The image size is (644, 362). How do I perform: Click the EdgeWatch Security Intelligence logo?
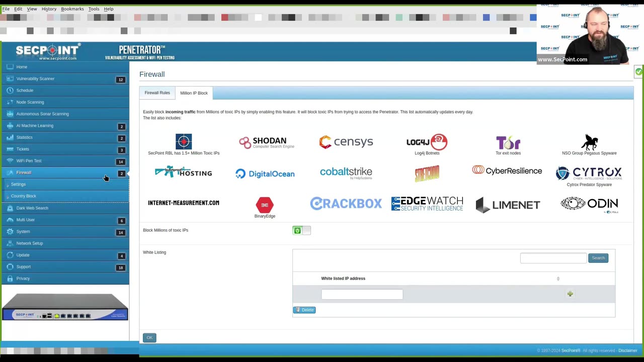click(x=427, y=204)
